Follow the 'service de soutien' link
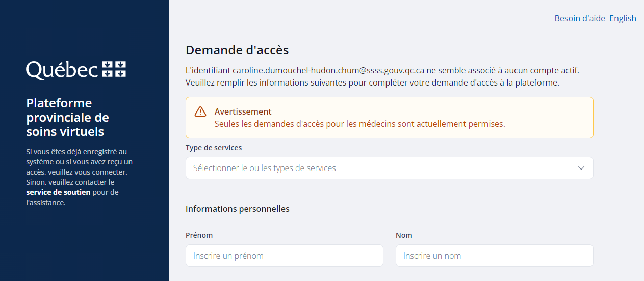 (x=58, y=192)
